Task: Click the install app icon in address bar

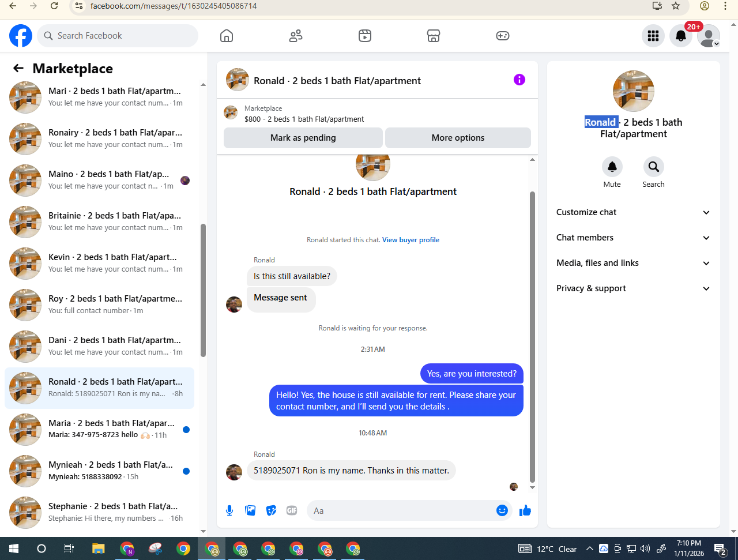Action: tap(657, 6)
